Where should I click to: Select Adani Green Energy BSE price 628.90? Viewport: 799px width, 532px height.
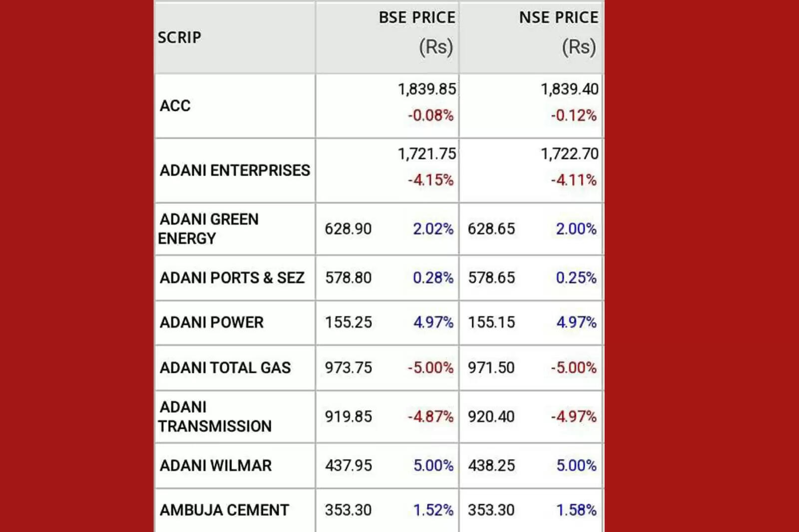(x=348, y=229)
